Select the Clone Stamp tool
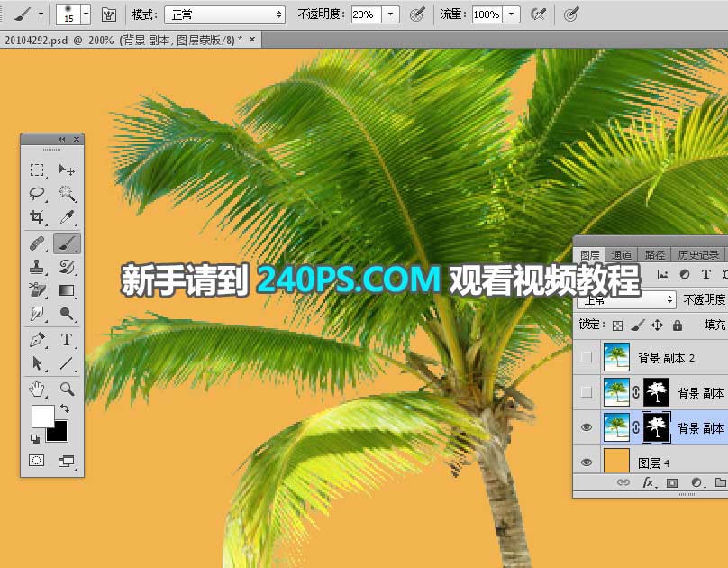Image resolution: width=728 pixels, height=568 pixels. (x=37, y=266)
